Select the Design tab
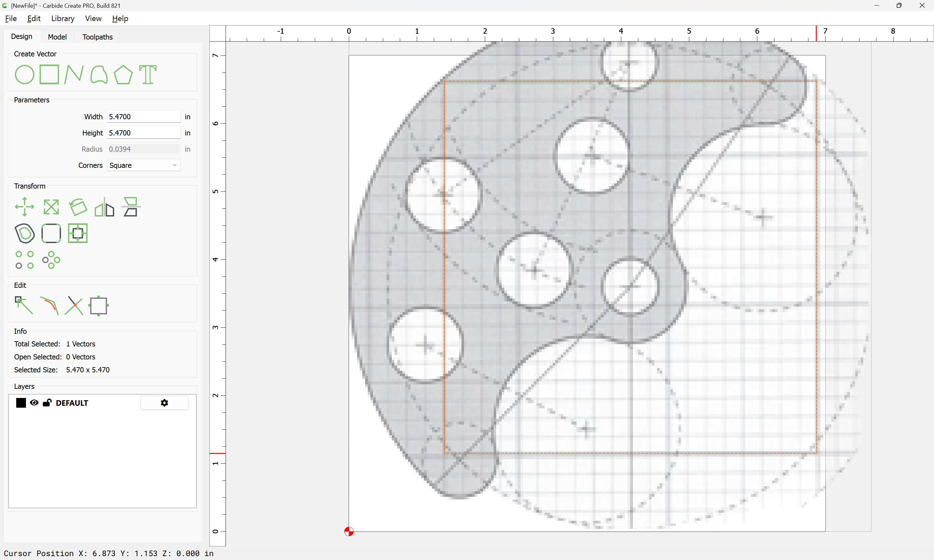 click(x=21, y=36)
